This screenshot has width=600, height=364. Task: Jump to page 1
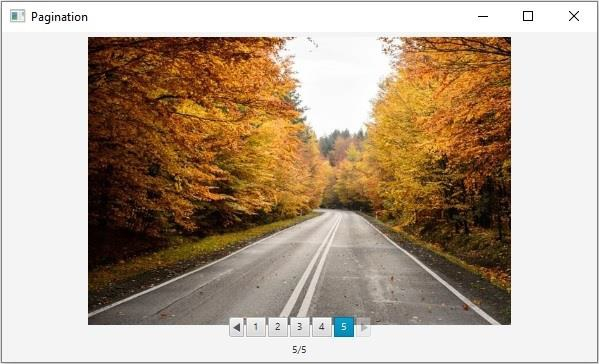pos(256,328)
